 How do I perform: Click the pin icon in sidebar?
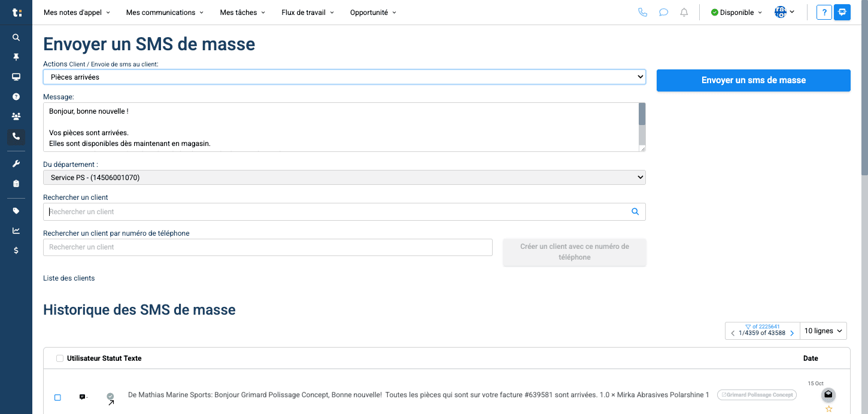tap(16, 57)
